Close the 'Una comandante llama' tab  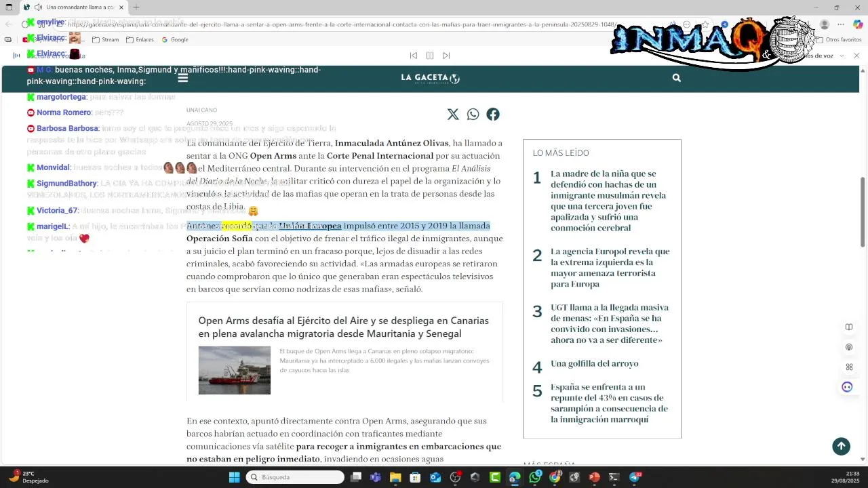121,7
